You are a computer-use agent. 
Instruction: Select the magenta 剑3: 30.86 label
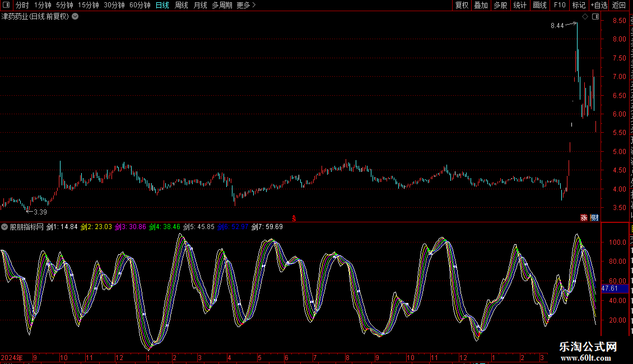tap(131, 227)
